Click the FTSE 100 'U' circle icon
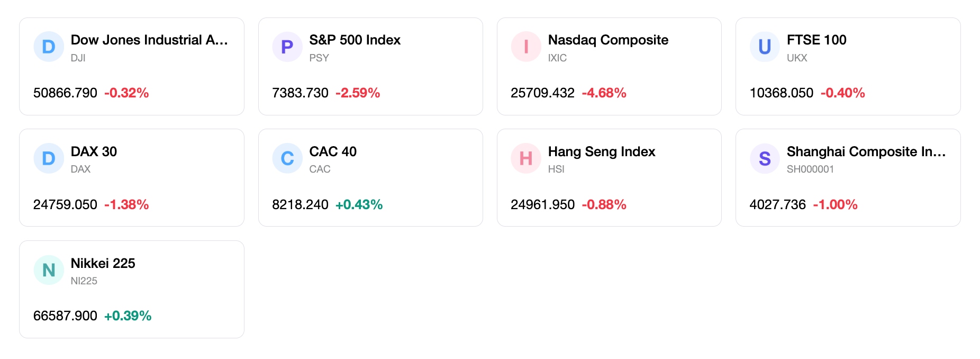 (x=765, y=47)
